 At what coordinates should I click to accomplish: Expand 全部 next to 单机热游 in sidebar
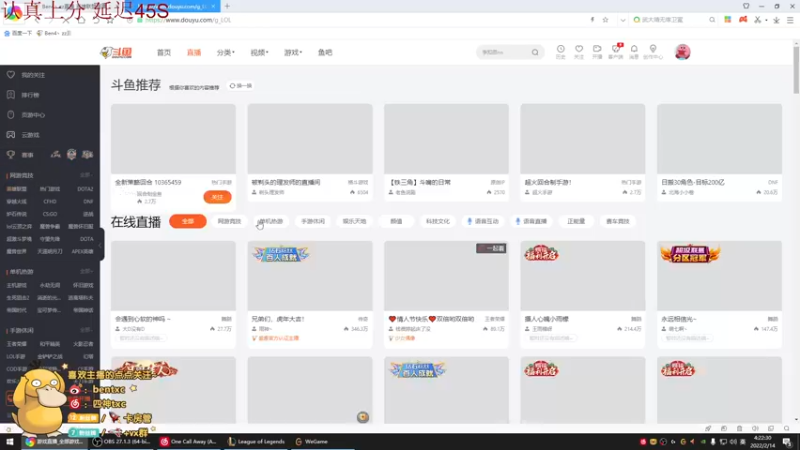[x=86, y=271]
